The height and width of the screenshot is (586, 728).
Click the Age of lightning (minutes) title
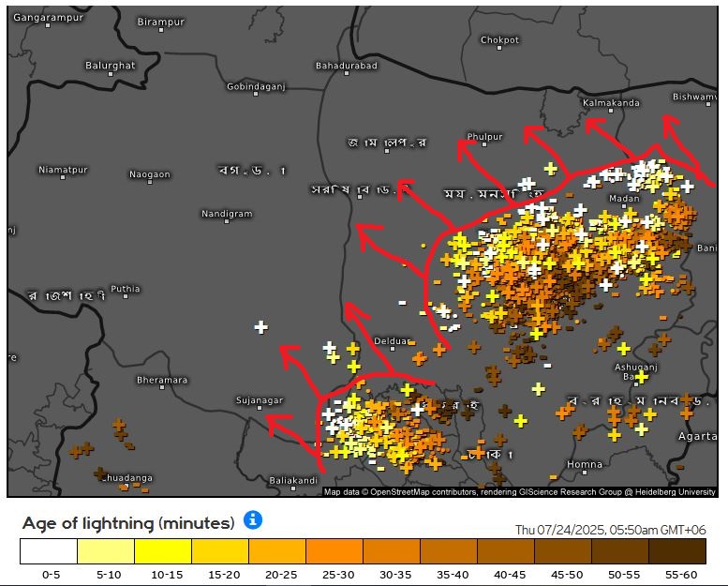coord(128,522)
